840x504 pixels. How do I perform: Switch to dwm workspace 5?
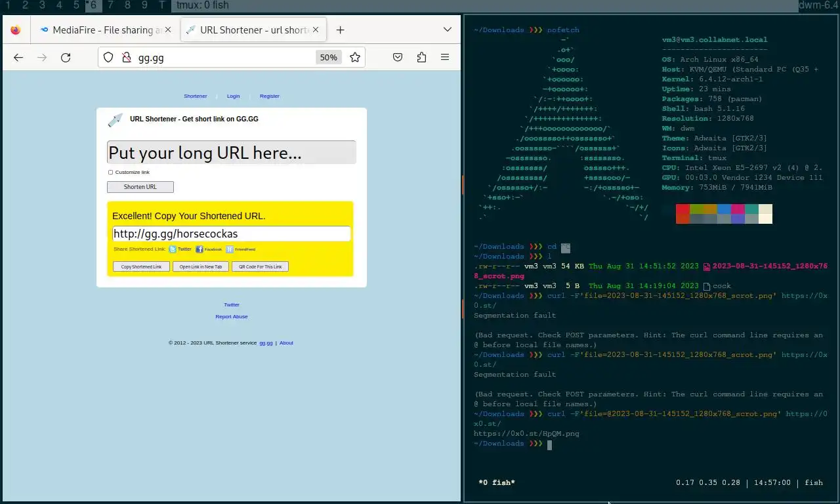[x=76, y=5]
